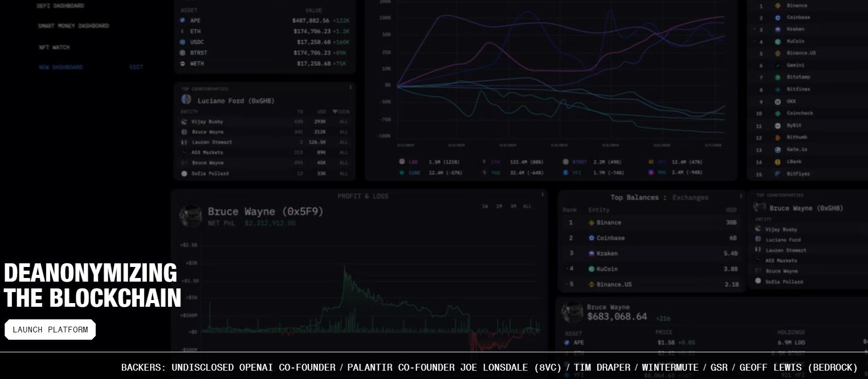Open the Exchanges dropdown in Top Balances
This screenshot has width=868, height=379.
point(690,197)
